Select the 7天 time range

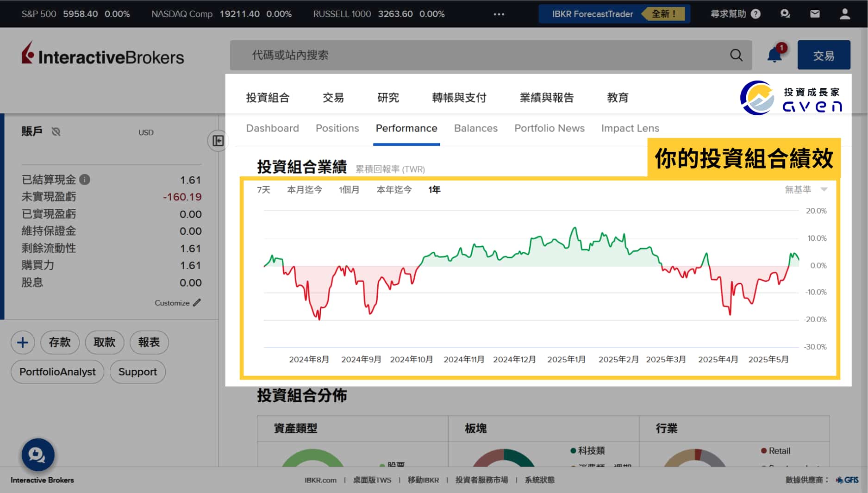click(x=263, y=190)
